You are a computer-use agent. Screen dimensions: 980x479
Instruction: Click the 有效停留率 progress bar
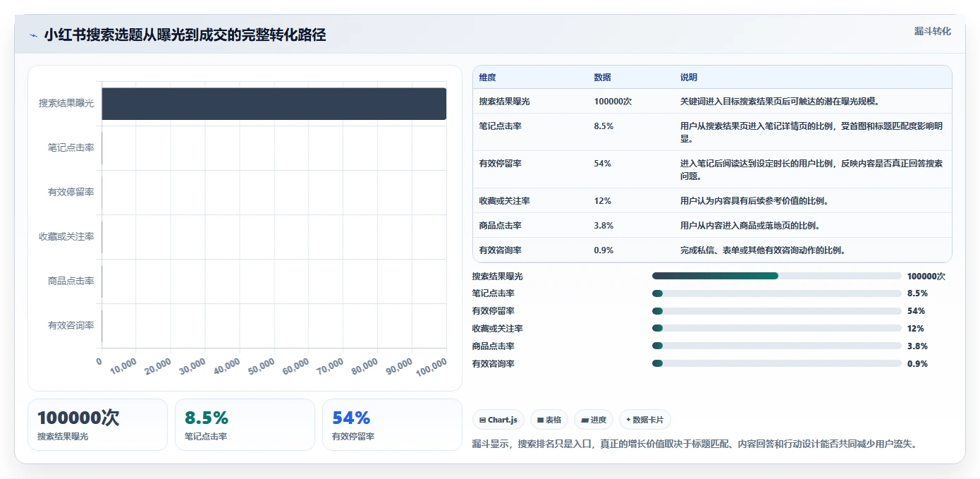tap(777, 311)
